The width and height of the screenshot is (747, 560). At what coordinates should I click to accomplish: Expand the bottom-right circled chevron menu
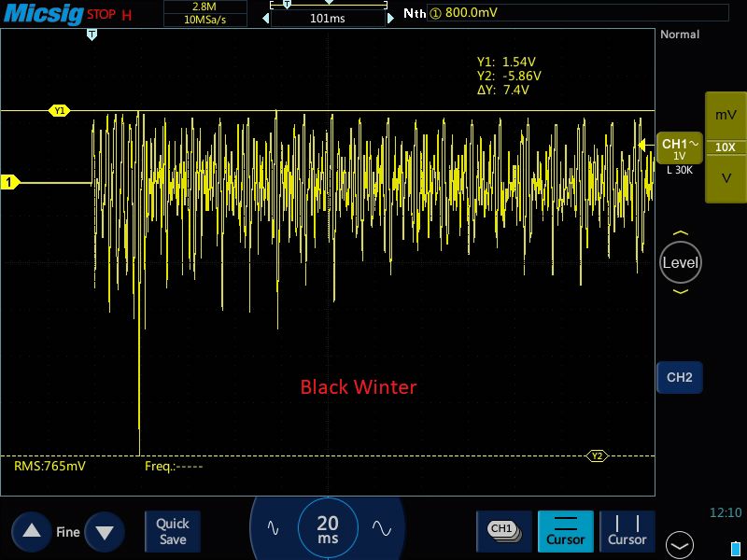pos(679,545)
